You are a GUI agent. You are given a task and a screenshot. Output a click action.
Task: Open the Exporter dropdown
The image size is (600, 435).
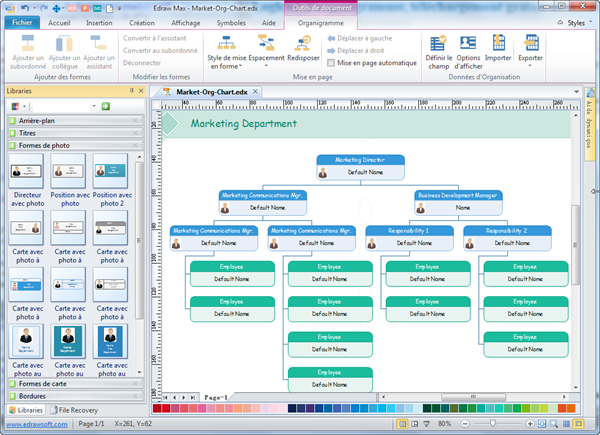point(531,52)
